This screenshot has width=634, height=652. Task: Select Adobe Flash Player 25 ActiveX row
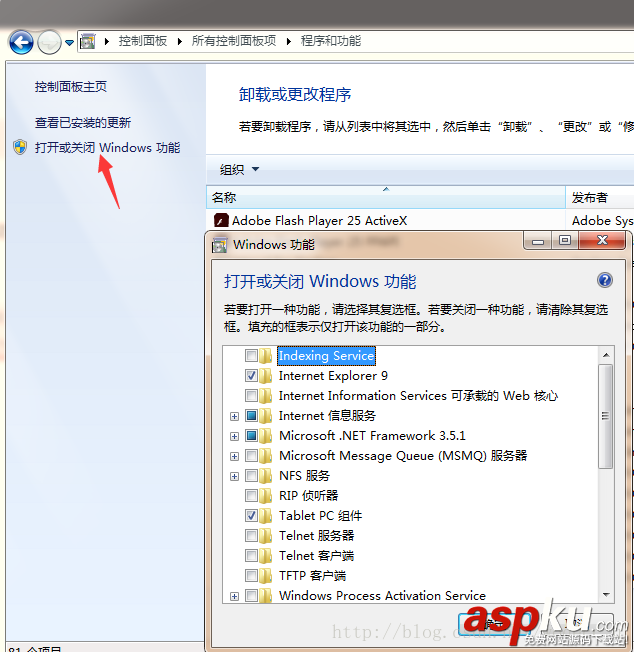[x=420, y=220]
